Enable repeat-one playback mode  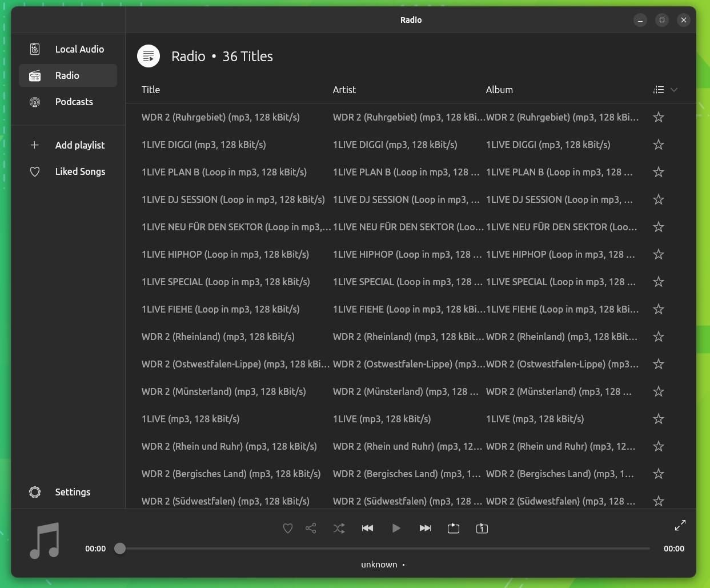pyautogui.click(x=482, y=528)
